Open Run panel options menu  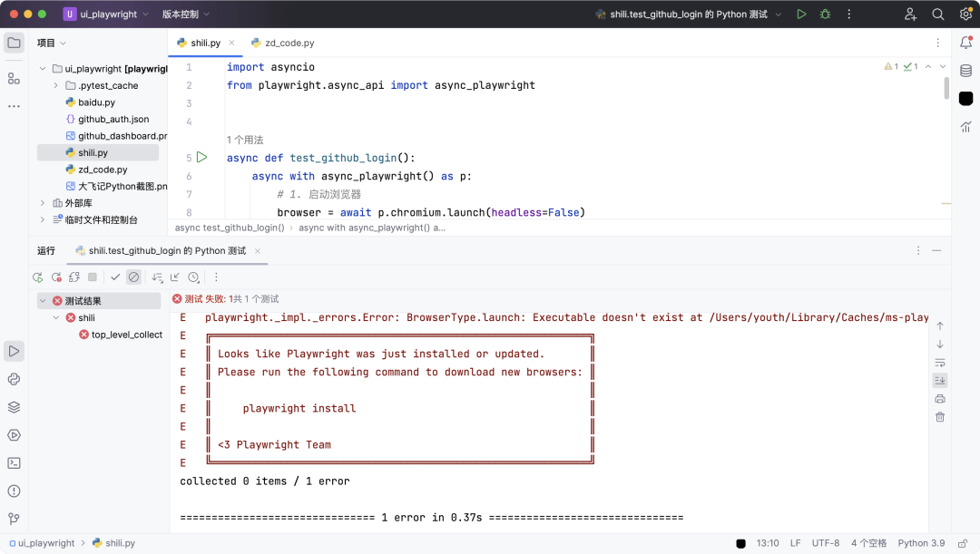(x=918, y=250)
